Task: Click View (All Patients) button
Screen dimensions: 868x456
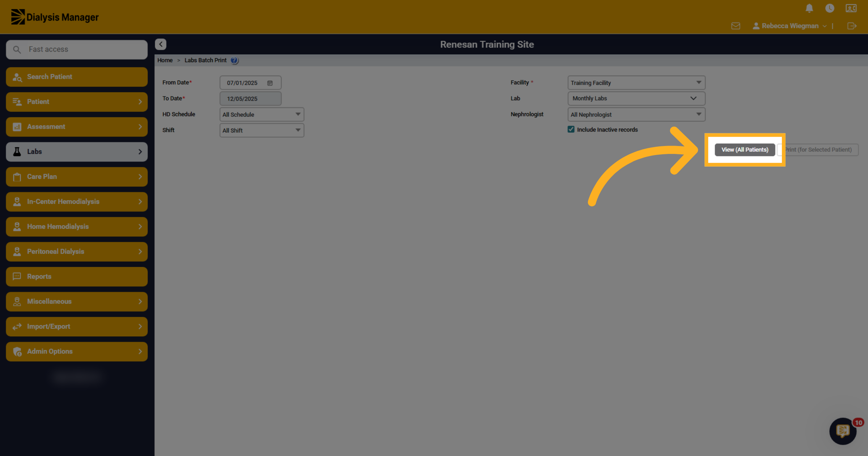Action: [x=745, y=150]
